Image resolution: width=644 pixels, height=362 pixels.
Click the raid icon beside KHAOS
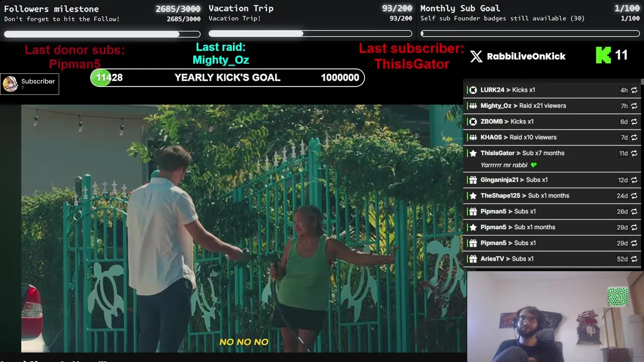[473, 137]
